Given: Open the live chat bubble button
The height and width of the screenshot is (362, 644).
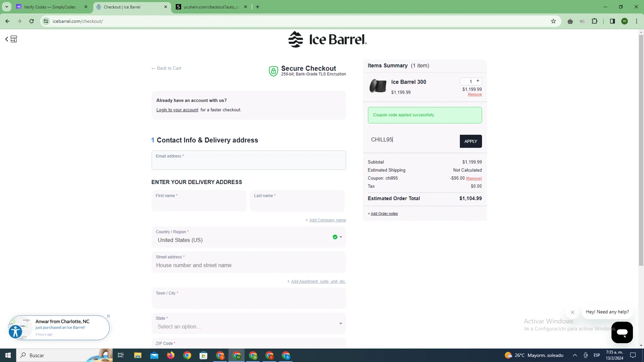Looking at the screenshot, I should [x=622, y=332].
